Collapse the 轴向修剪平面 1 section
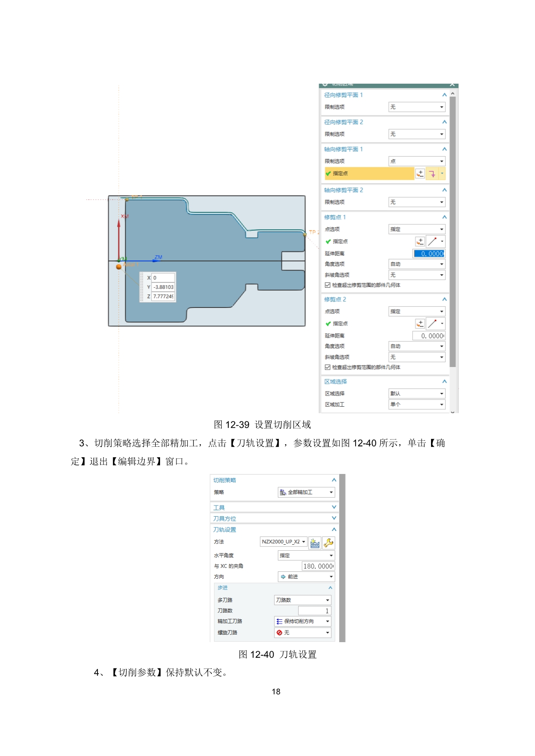This screenshot has height=756, width=535. (444, 149)
